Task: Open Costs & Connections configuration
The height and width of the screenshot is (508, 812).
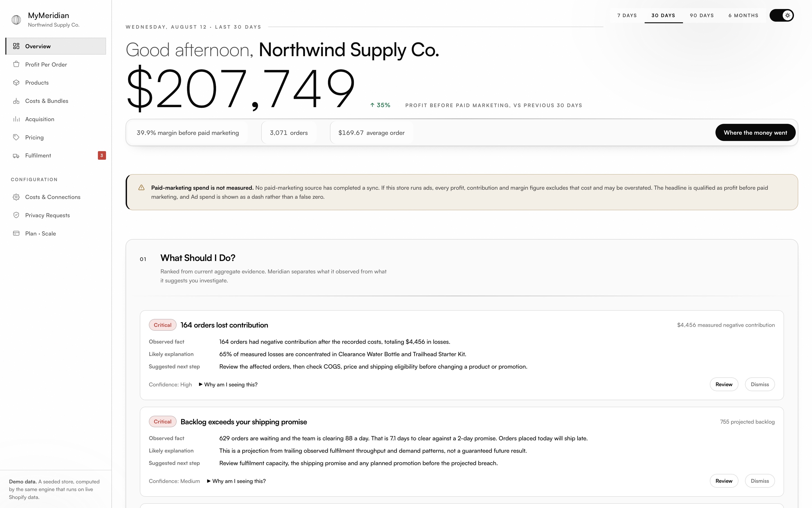Action: coord(56,197)
